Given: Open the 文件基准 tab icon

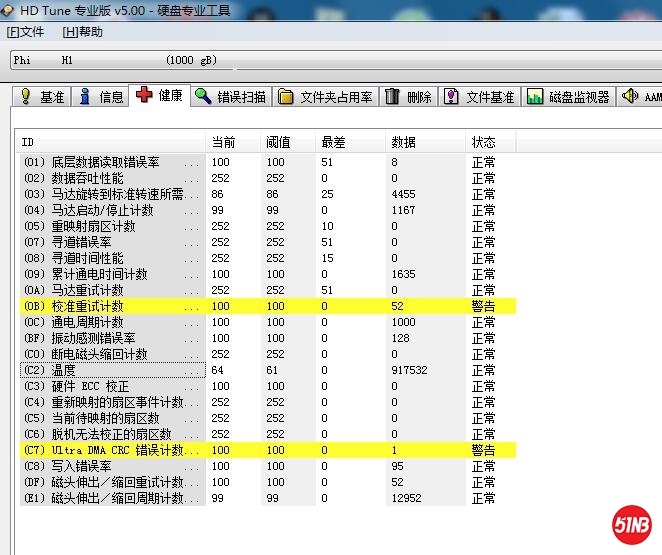Looking at the screenshot, I should pyautogui.click(x=452, y=97).
